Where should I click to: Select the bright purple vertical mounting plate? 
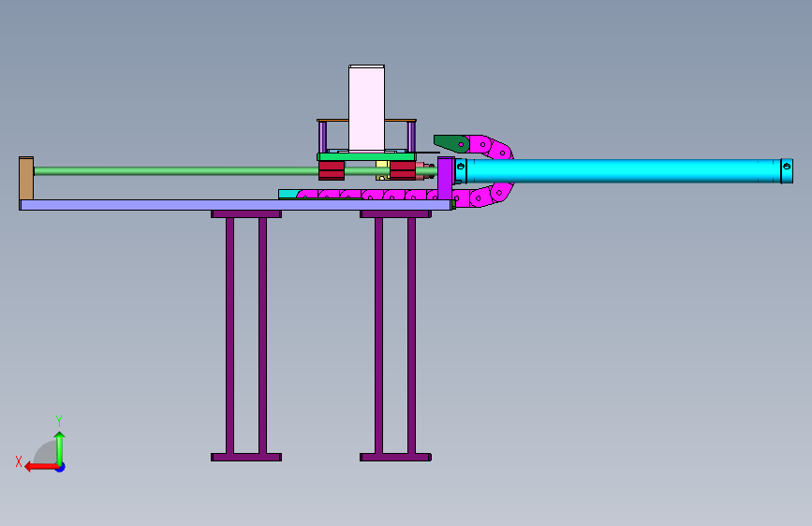point(445,179)
